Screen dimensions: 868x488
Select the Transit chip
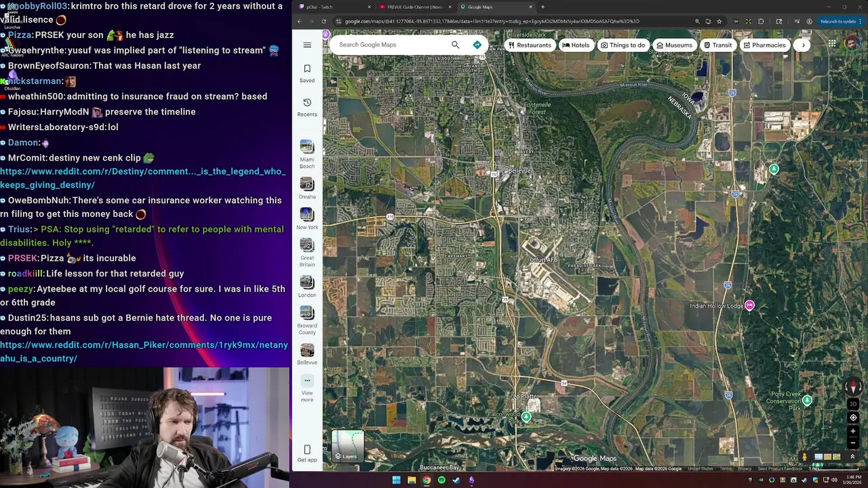point(717,45)
